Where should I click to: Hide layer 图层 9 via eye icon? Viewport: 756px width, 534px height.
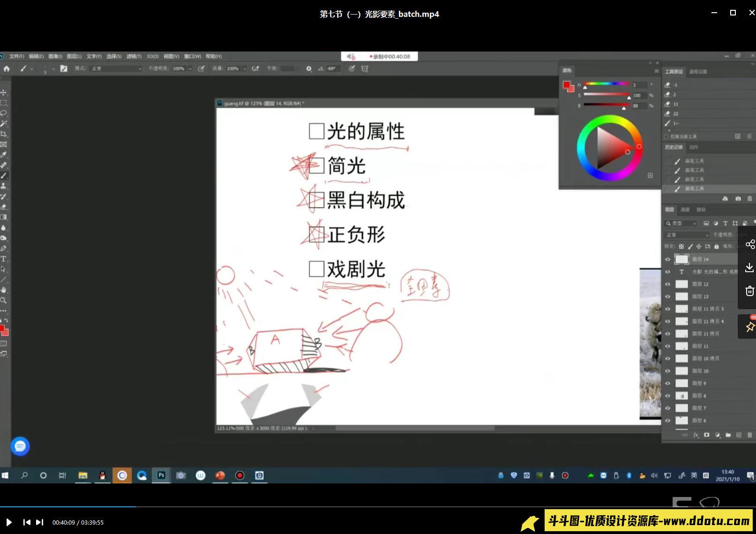click(668, 383)
